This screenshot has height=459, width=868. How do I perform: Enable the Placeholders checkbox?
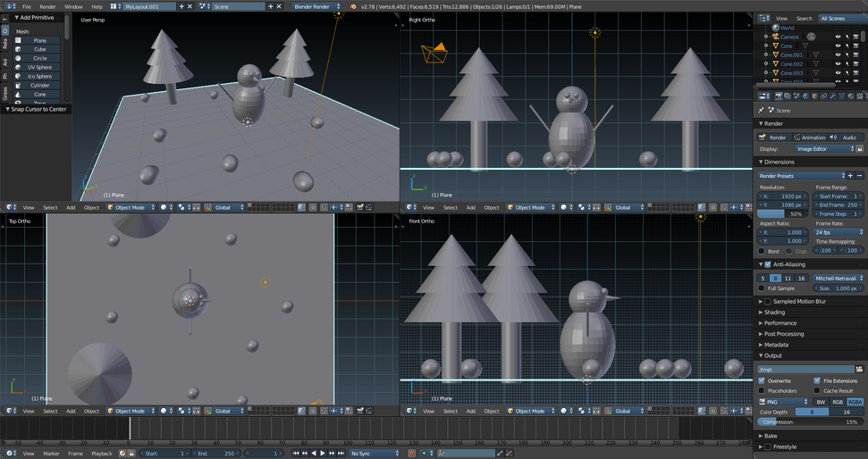pyautogui.click(x=762, y=390)
